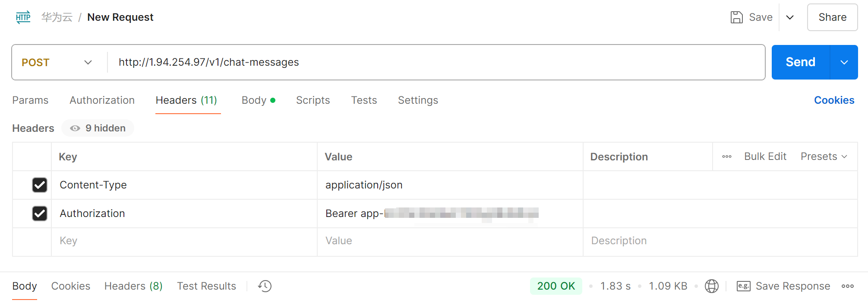Click the request URL input field

click(432, 62)
